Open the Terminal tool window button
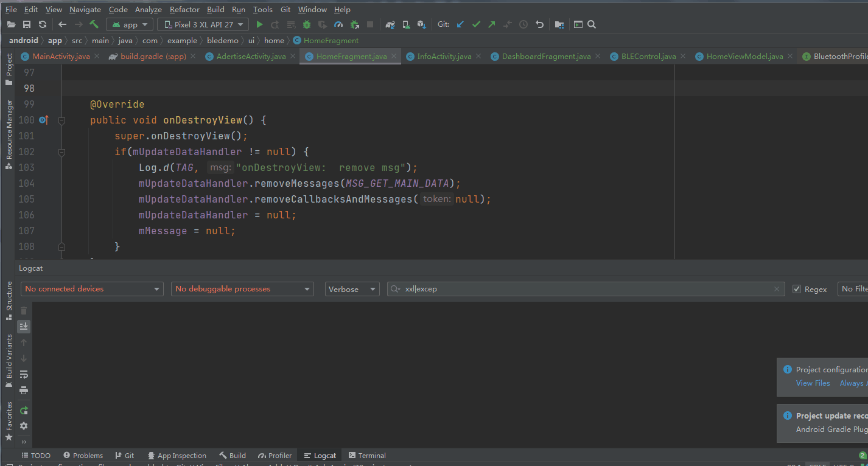This screenshot has width=868, height=466. (x=367, y=456)
